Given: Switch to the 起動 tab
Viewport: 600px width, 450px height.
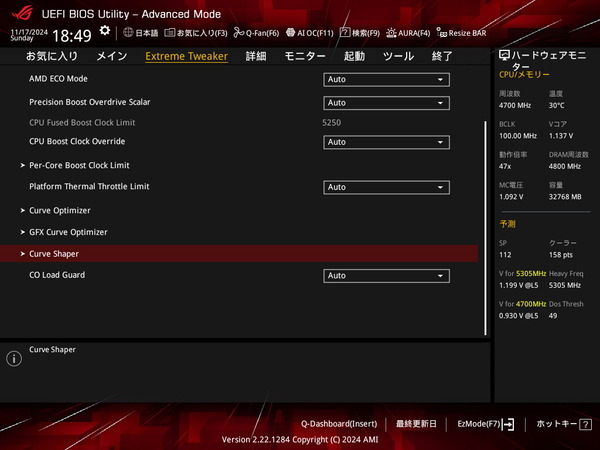Looking at the screenshot, I should 354,56.
